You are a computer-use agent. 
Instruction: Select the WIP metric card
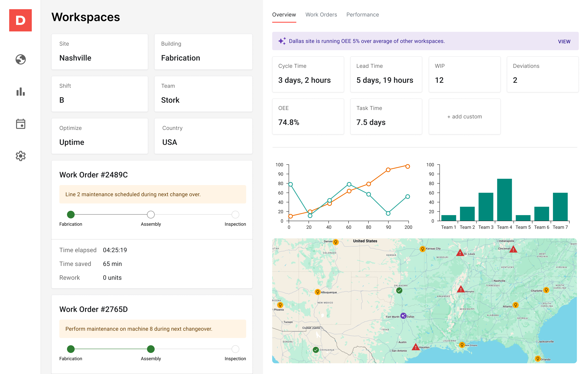pos(464,74)
